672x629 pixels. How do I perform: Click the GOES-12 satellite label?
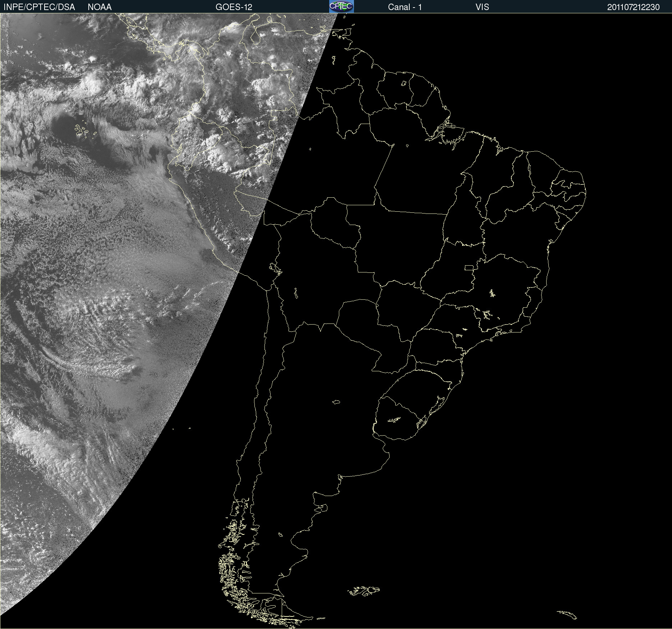pyautogui.click(x=234, y=7)
